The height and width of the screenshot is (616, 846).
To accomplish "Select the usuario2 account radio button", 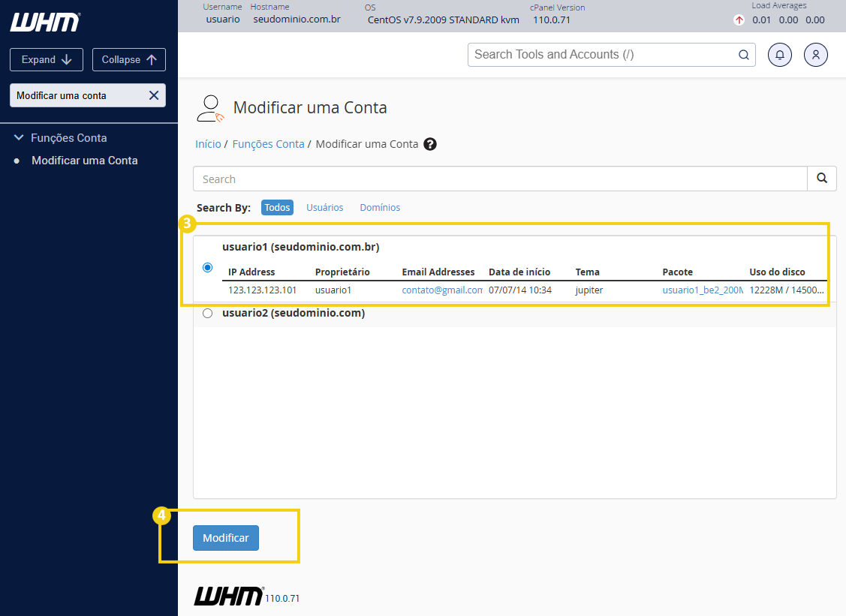I will pyautogui.click(x=208, y=314).
